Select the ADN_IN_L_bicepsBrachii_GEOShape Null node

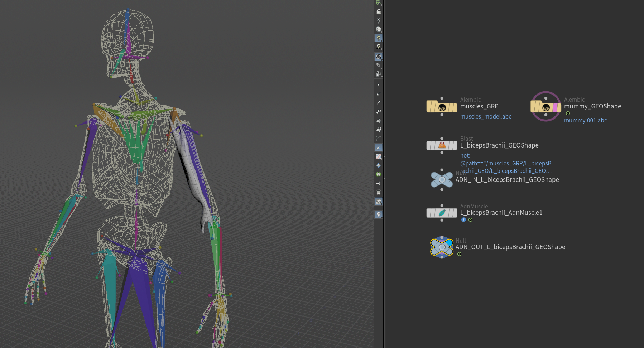click(x=442, y=180)
